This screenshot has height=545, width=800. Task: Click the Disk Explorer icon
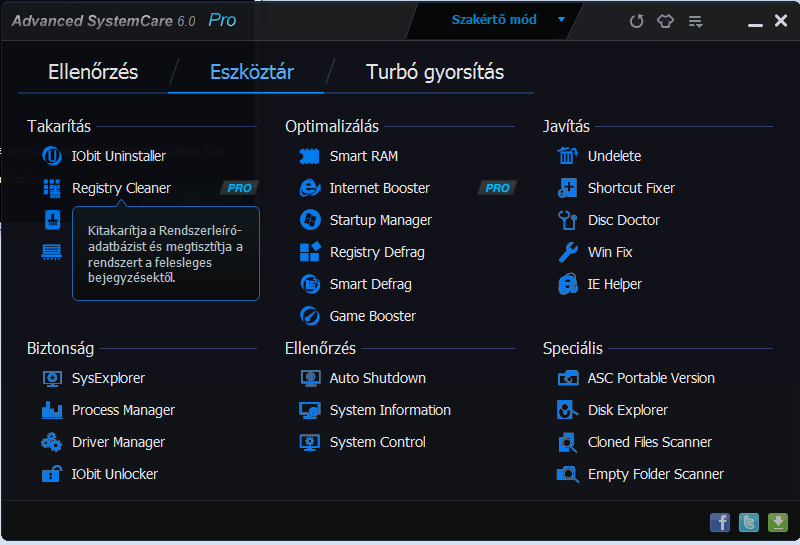[567, 410]
